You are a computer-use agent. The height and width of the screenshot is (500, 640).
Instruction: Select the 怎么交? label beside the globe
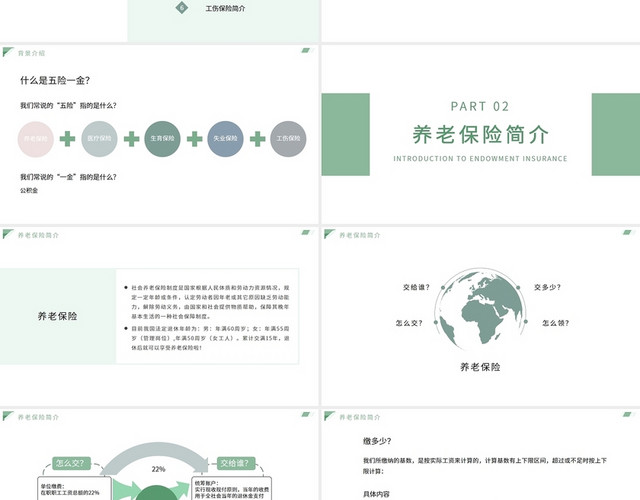click(409, 323)
